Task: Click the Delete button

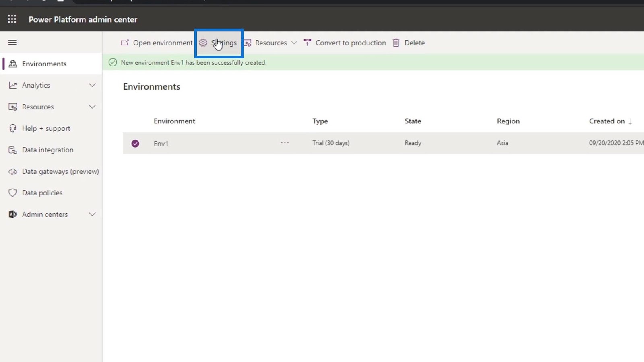Action: click(x=409, y=43)
